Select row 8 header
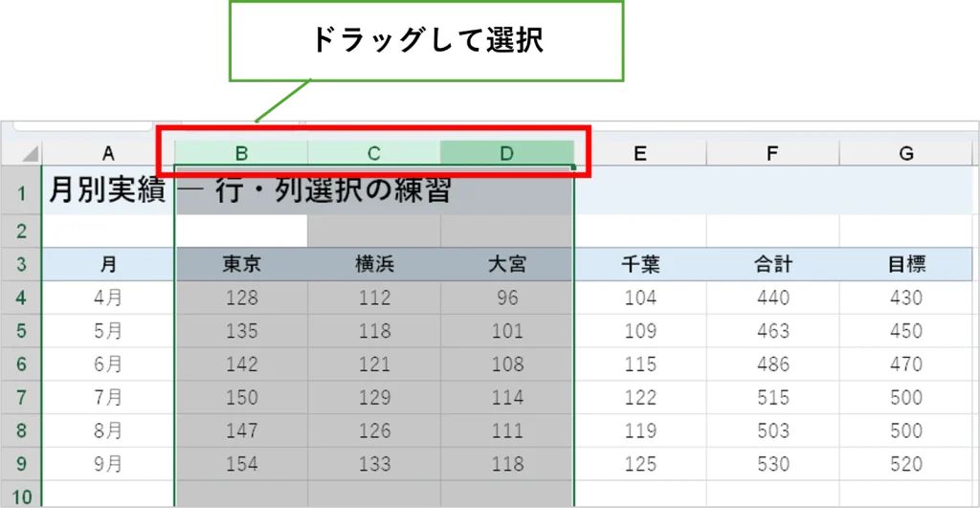 coord(21,430)
